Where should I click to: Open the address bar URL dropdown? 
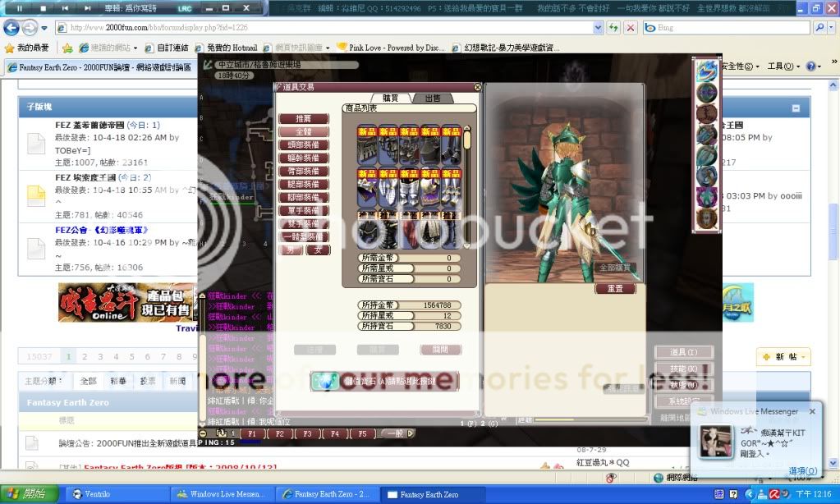(596, 27)
